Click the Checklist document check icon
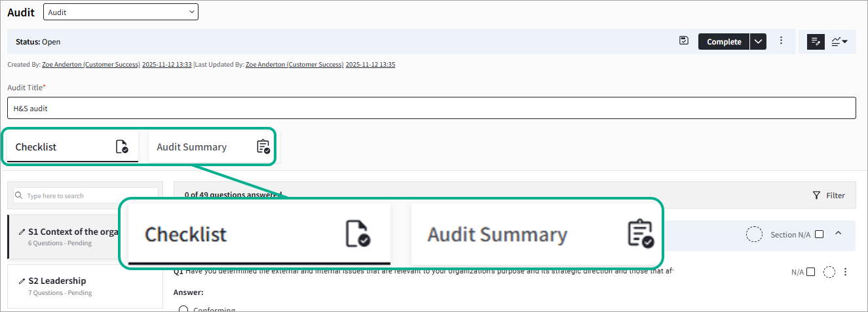Image resolution: width=868 pixels, height=312 pixels. 122,147
